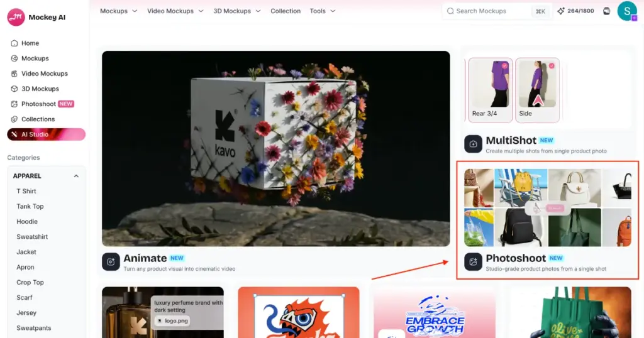Toggle the checkmark on Rear 3/4 shot
The image size is (644, 338).
(504, 65)
